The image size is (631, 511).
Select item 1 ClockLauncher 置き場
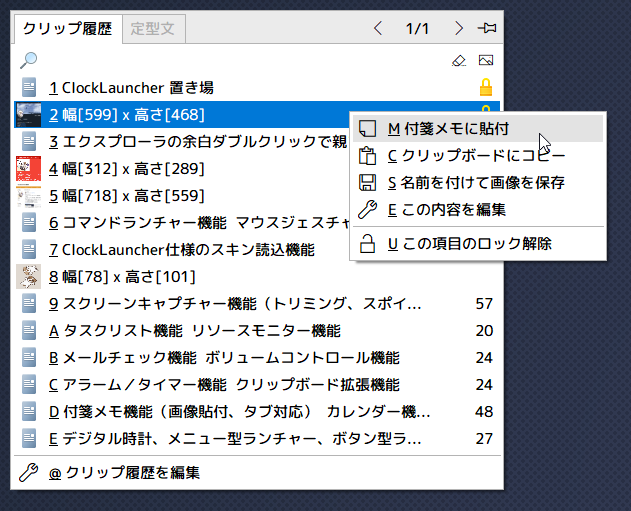coord(257,87)
